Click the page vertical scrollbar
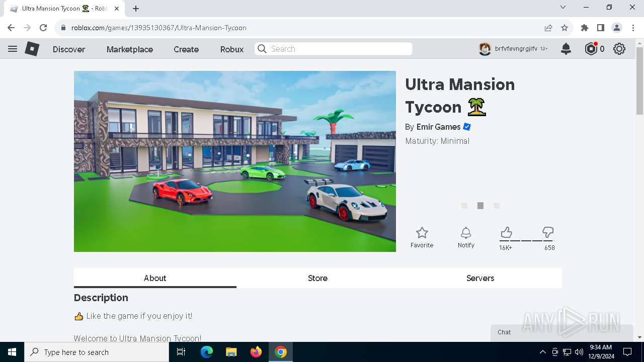This screenshot has height=362, width=644. (x=639, y=80)
